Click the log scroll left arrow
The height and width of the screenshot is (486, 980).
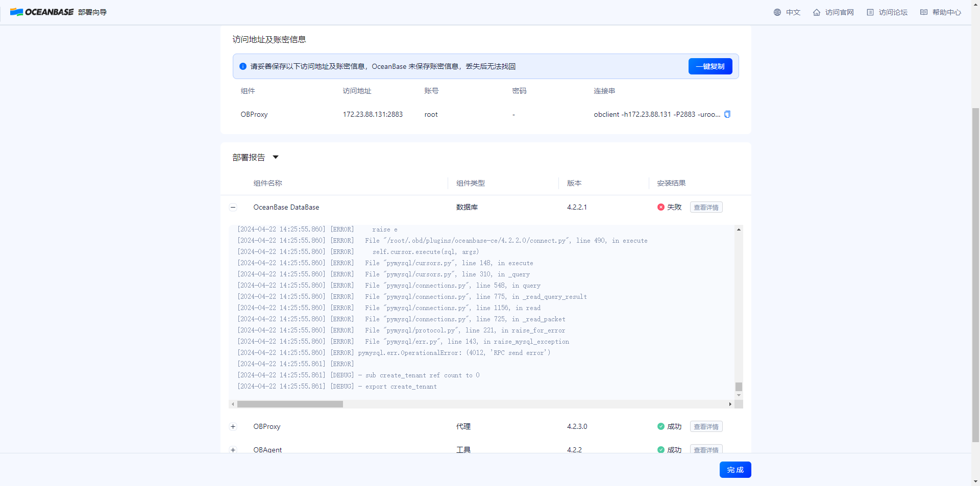[233, 404]
